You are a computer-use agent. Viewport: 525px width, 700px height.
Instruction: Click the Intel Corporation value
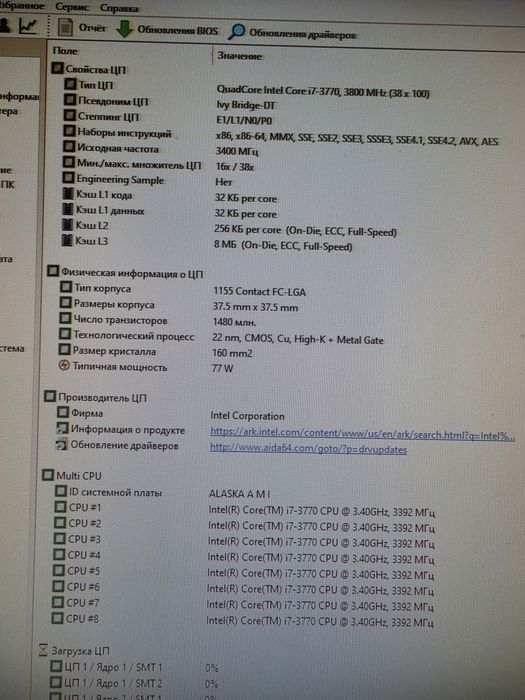[x=247, y=416]
